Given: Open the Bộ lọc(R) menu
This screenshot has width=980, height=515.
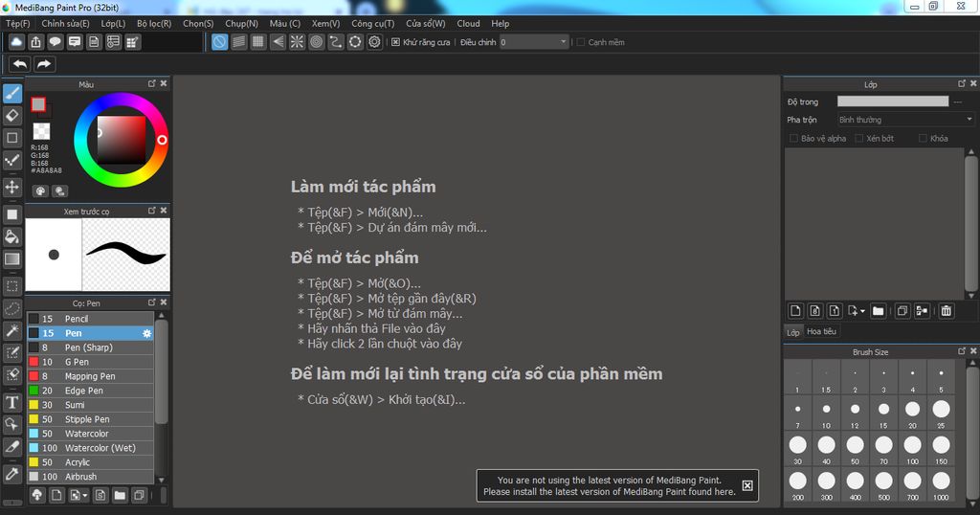Looking at the screenshot, I should (x=154, y=23).
